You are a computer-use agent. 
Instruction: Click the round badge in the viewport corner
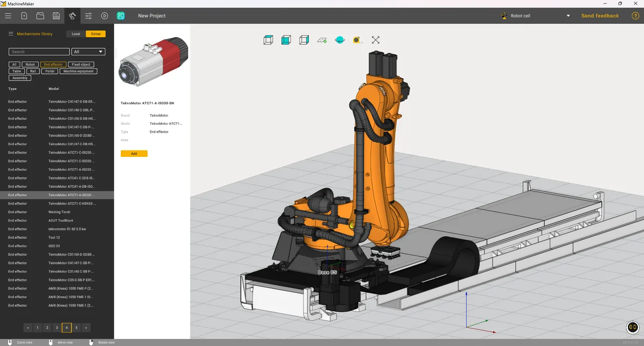pyautogui.click(x=632, y=327)
